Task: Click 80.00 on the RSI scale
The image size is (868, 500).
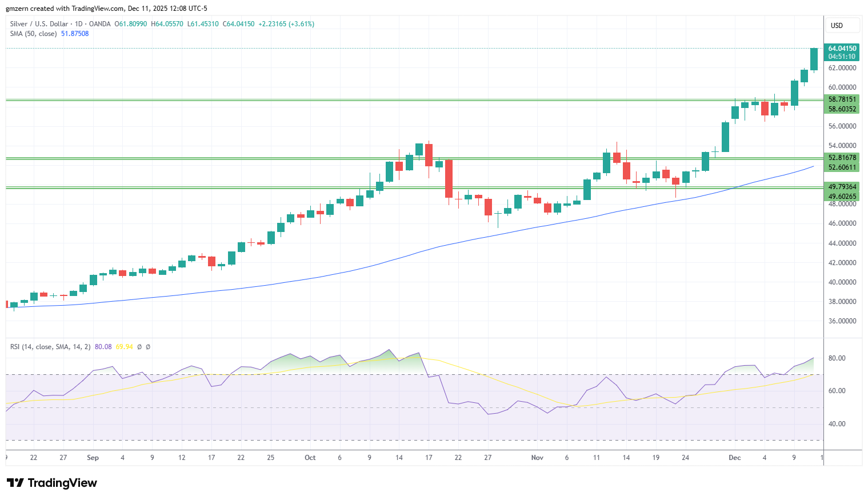Action: [x=837, y=358]
